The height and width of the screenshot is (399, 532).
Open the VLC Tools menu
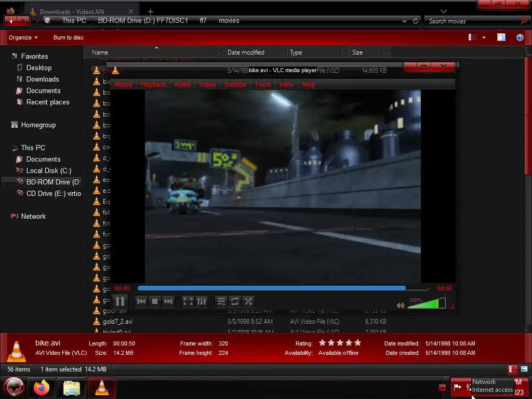pyautogui.click(x=263, y=85)
